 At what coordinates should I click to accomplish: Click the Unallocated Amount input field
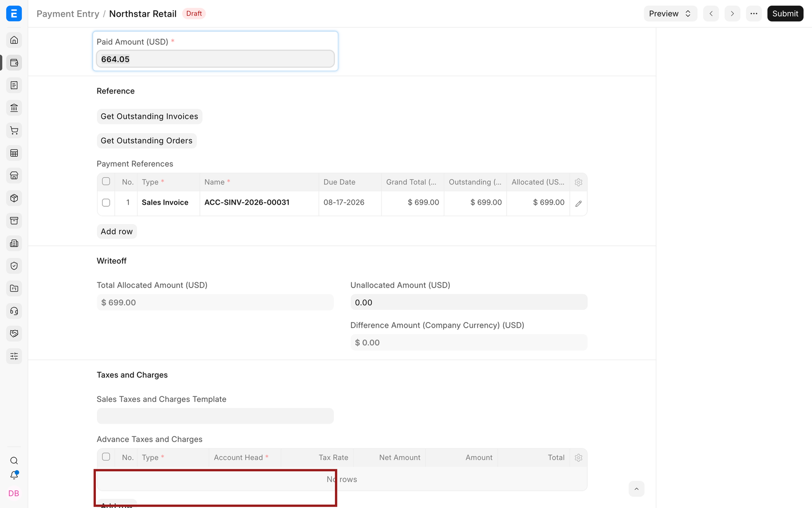(x=469, y=302)
